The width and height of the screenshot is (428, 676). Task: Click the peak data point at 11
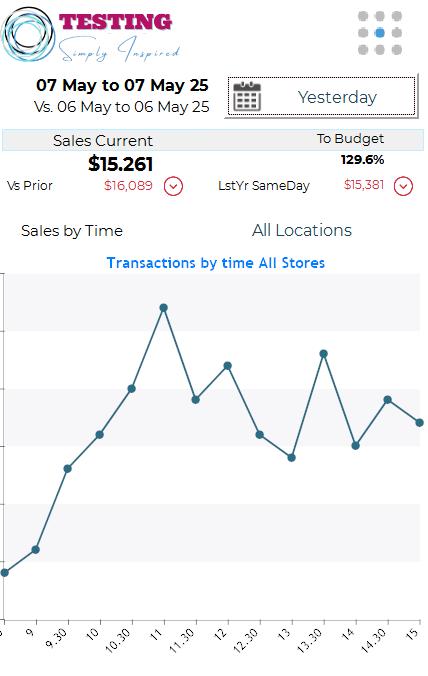[163, 308]
